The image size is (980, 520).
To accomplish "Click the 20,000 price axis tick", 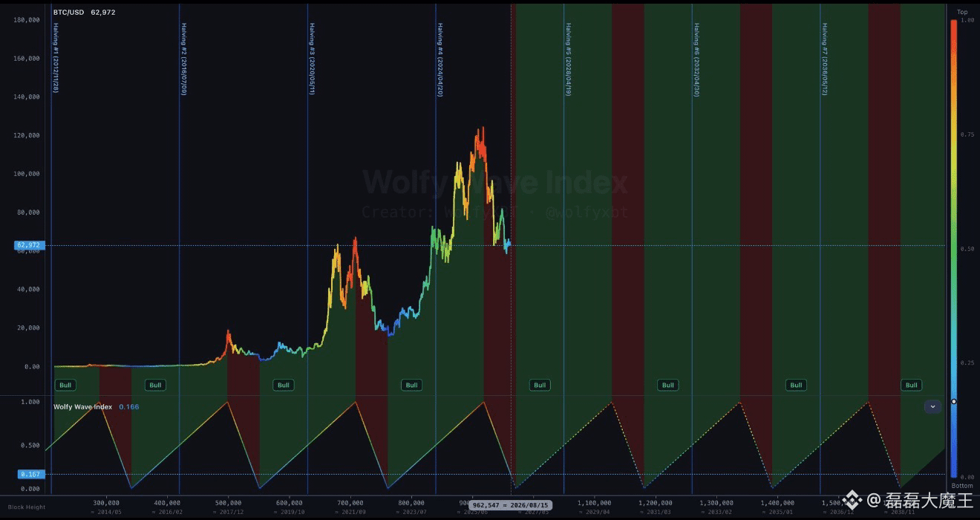I will [29, 328].
